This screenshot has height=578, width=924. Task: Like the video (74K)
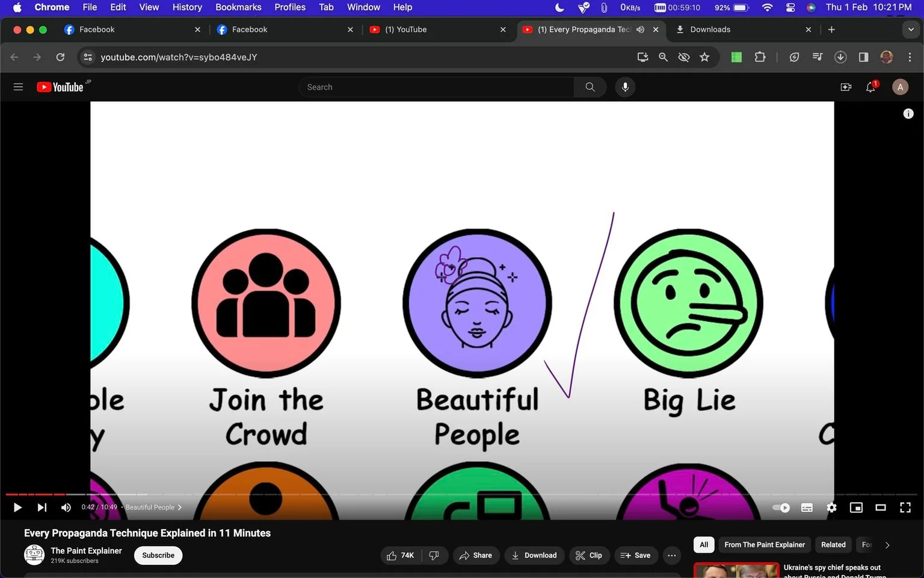click(x=401, y=555)
